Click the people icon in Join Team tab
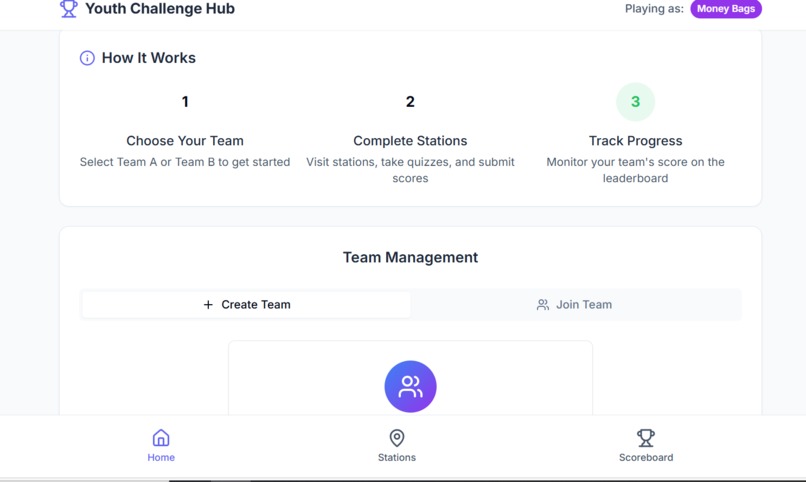 (x=543, y=305)
